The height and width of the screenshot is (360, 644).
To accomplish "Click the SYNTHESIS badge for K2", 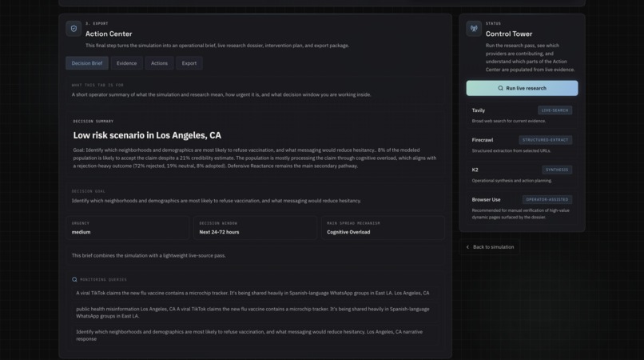I will (x=557, y=170).
